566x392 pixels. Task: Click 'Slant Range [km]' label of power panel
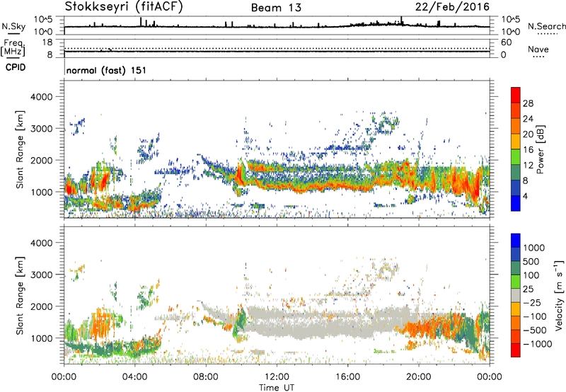click(20, 149)
